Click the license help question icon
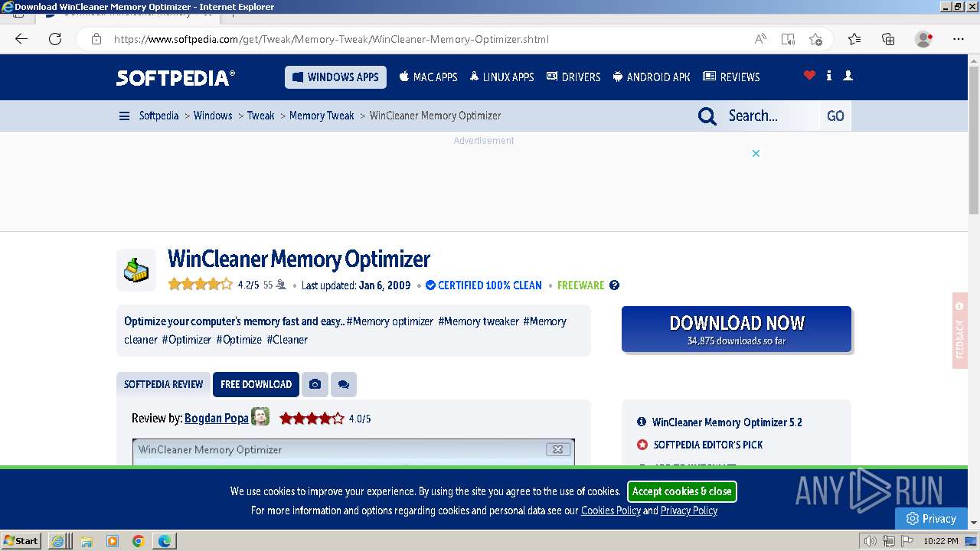 click(614, 285)
